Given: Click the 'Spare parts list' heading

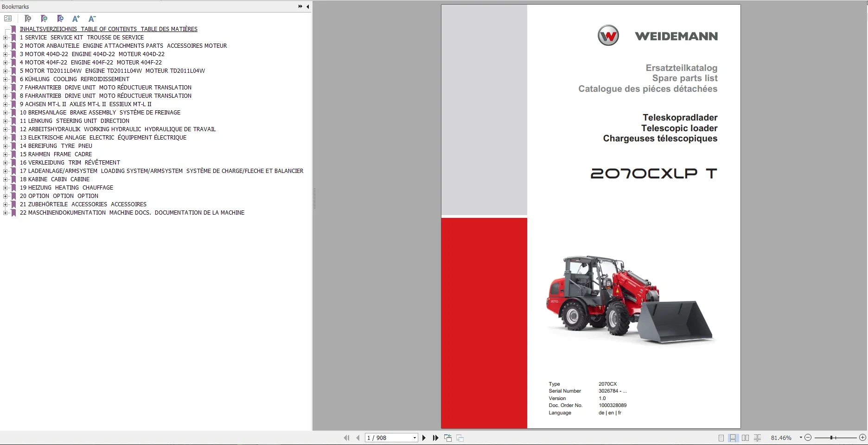Looking at the screenshot, I should (x=685, y=78).
